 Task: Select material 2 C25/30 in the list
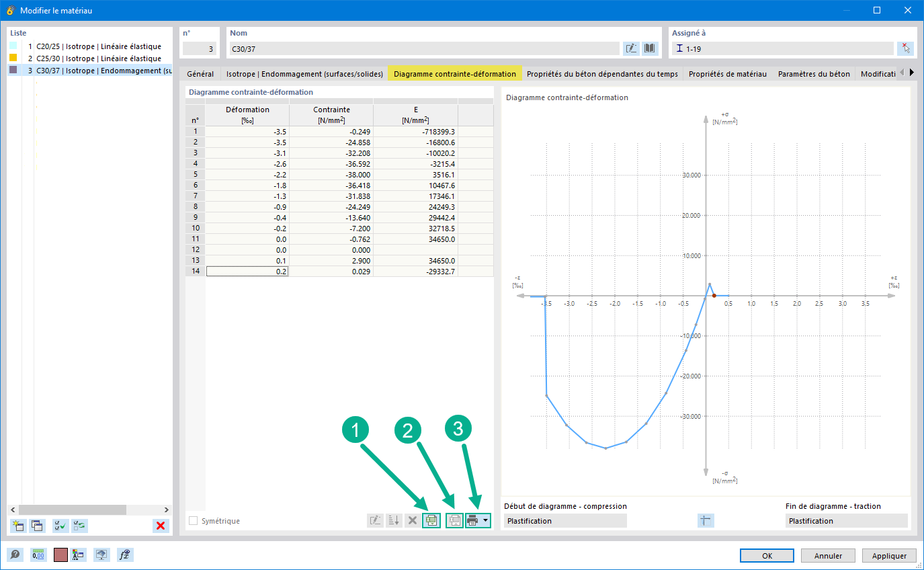(90, 58)
